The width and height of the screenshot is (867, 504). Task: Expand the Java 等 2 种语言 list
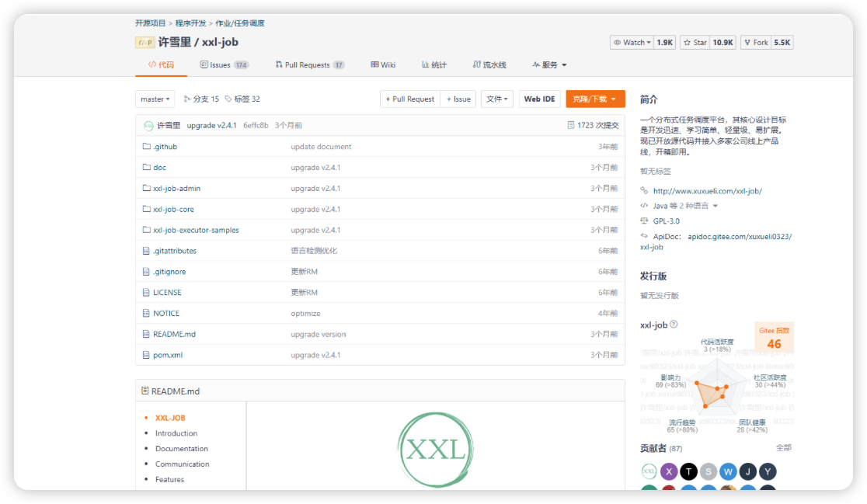coord(686,206)
